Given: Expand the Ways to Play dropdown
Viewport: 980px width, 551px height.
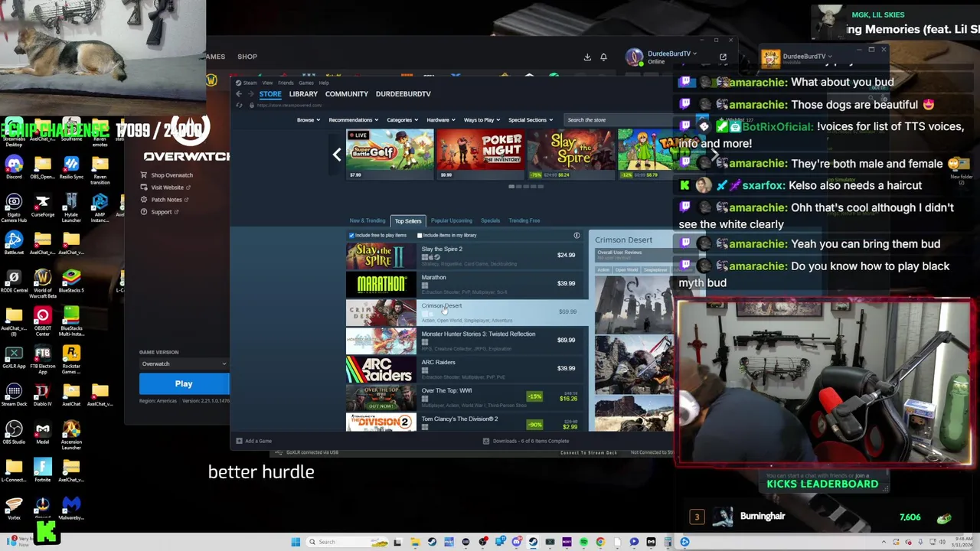Looking at the screenshot, I should point(482,119).
